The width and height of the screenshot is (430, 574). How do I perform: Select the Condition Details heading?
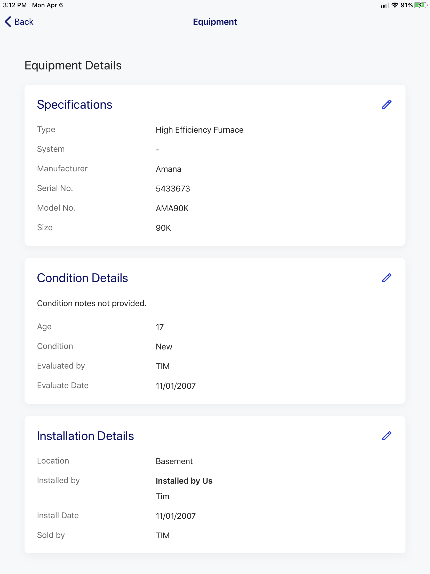[82, 278]
